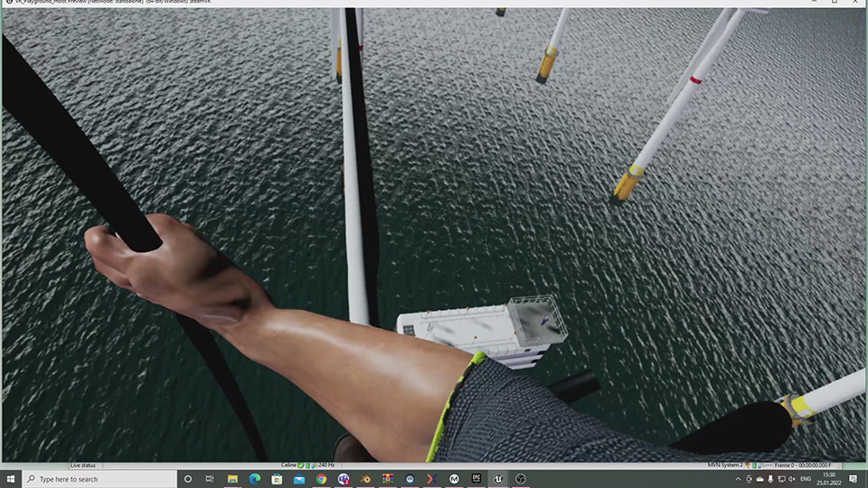Click the '240 Hz' status bar value

click(x=326, y=465)
